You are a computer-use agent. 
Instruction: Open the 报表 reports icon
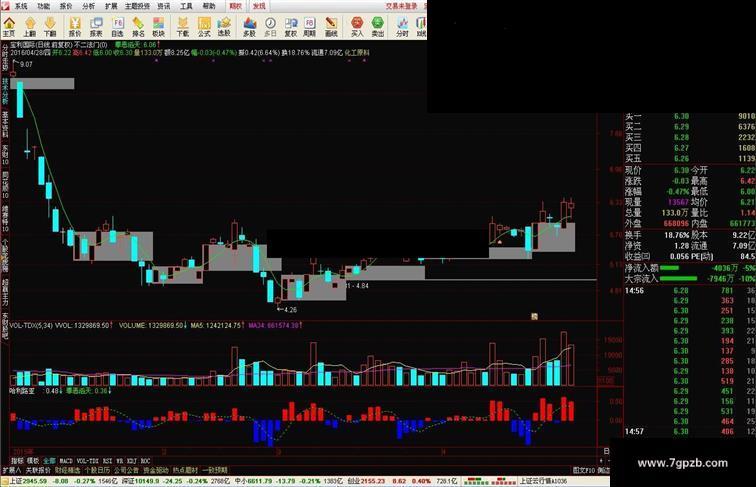96,27
